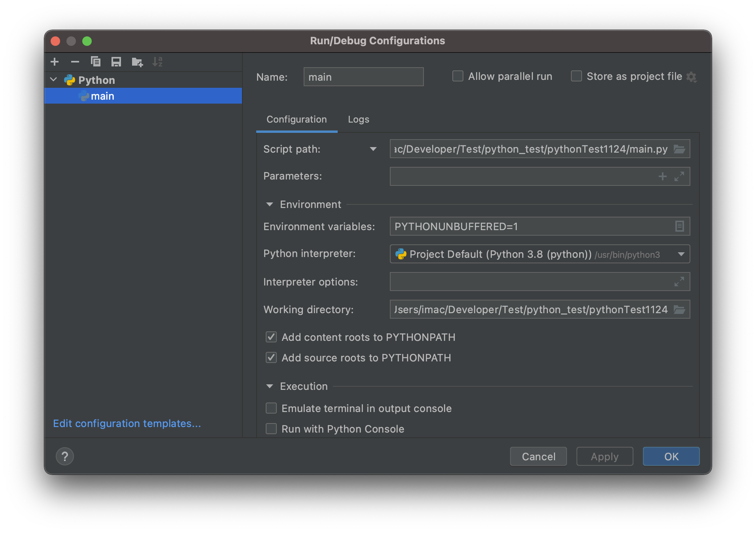The width and height of the screenshot is (756, 533).
Task: Apply the configuration changes
Action: [604, 456]
